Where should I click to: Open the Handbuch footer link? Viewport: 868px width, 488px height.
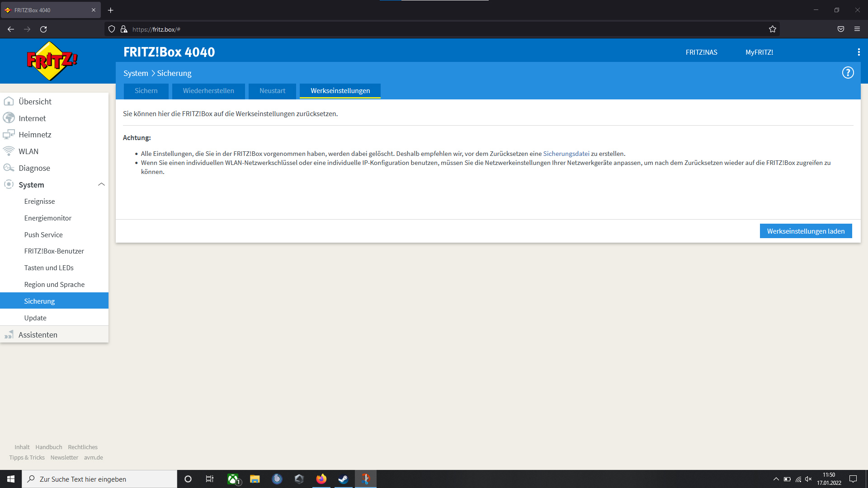(x=49, y=447)
